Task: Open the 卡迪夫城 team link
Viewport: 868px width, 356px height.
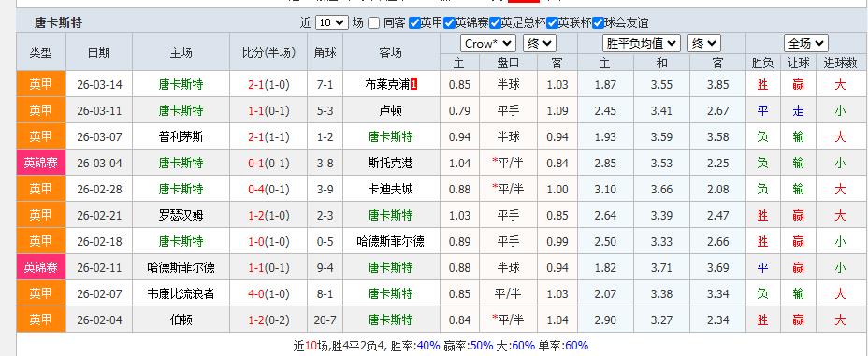Action: (x=391, y=189)
